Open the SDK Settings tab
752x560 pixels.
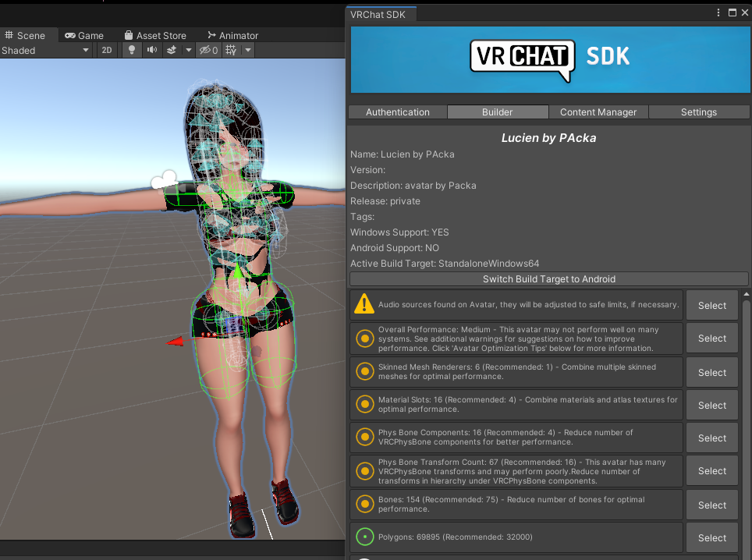pyautogui.click(x=699, y=112)
